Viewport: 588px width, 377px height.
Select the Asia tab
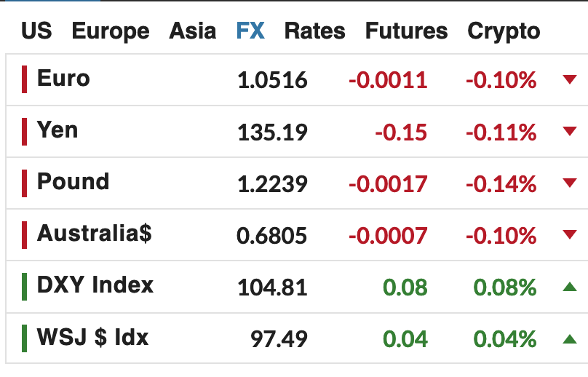(x=192, y=31)
